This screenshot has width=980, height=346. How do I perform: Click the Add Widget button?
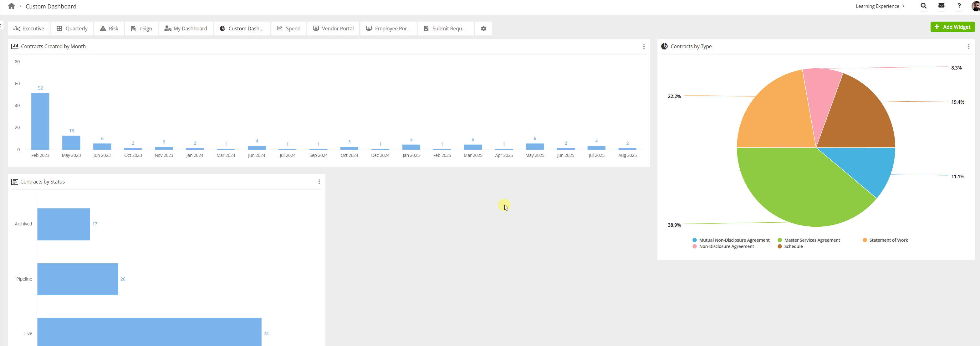952,27
